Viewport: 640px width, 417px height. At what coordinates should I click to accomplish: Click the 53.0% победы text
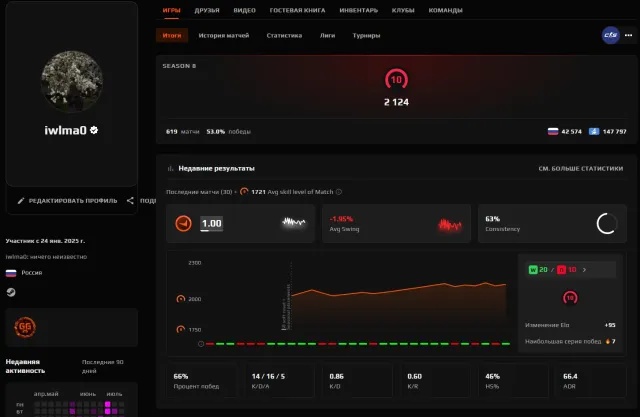pyautogui.click(x=229, y=131)
